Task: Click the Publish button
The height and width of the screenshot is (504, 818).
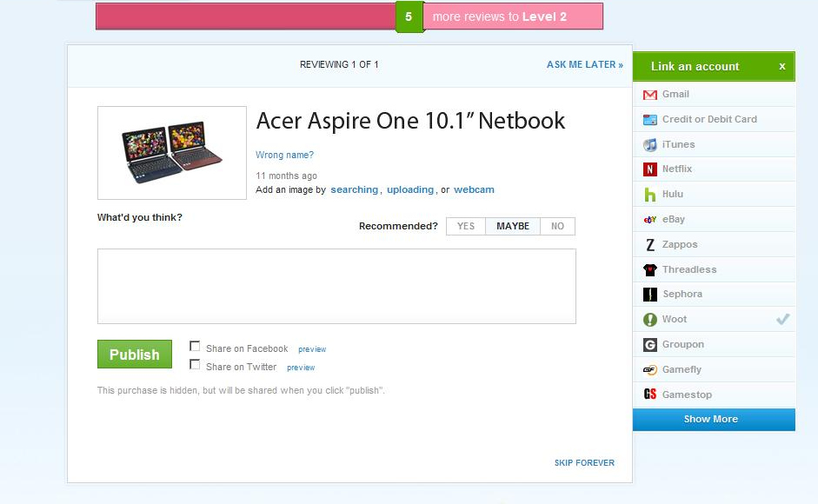Action: coord(135,355)
